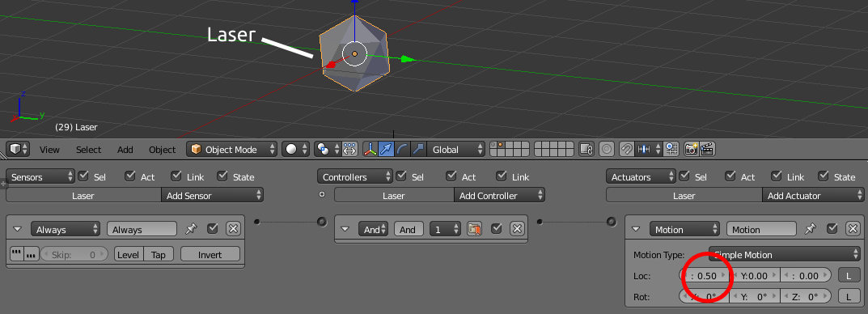Click the red X axis handle
The height and width of the screenshot is (314, 868).
tap(330, 66)
